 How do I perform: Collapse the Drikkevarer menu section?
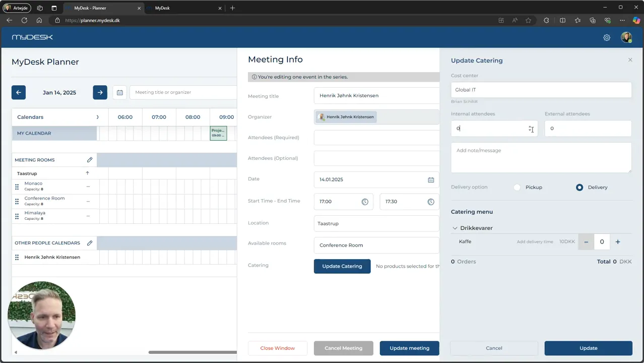pyautogui.click(x=455, y=228)
